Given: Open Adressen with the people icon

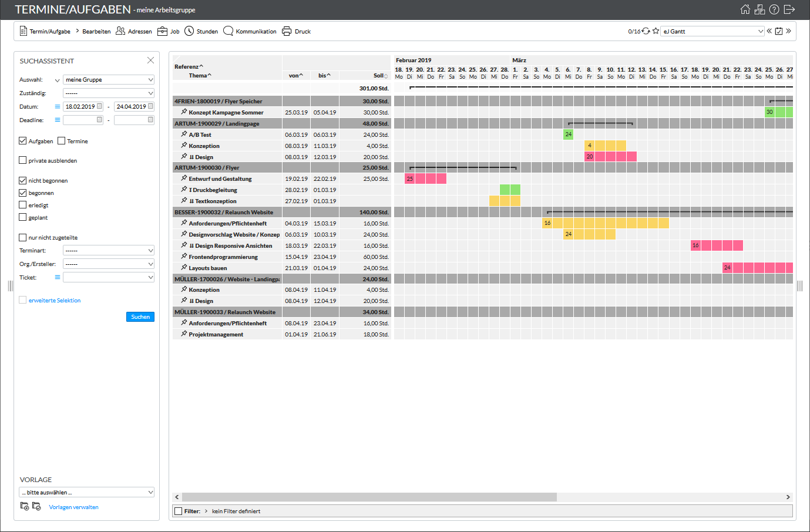Looking at the screenshot, I should [120, 31].
